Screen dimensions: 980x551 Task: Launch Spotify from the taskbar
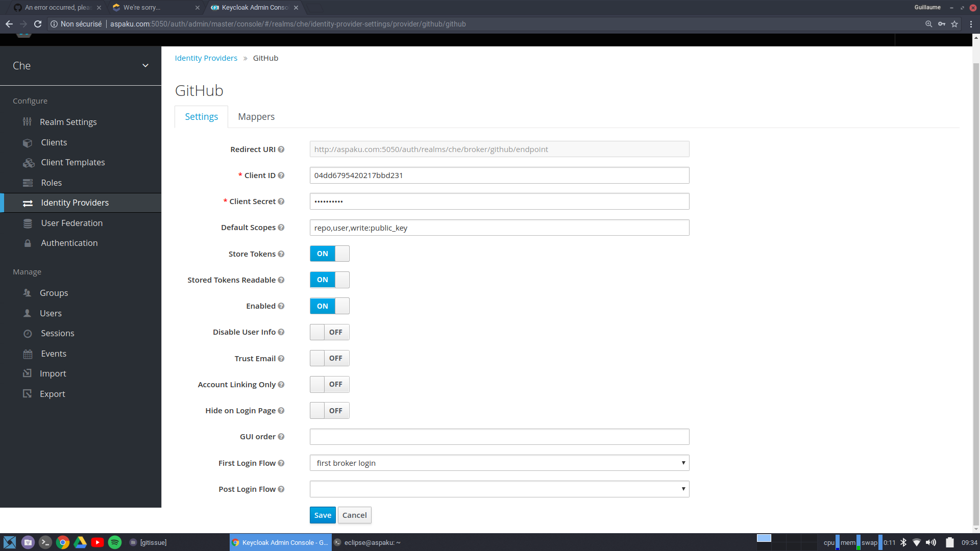coord(115,542)
